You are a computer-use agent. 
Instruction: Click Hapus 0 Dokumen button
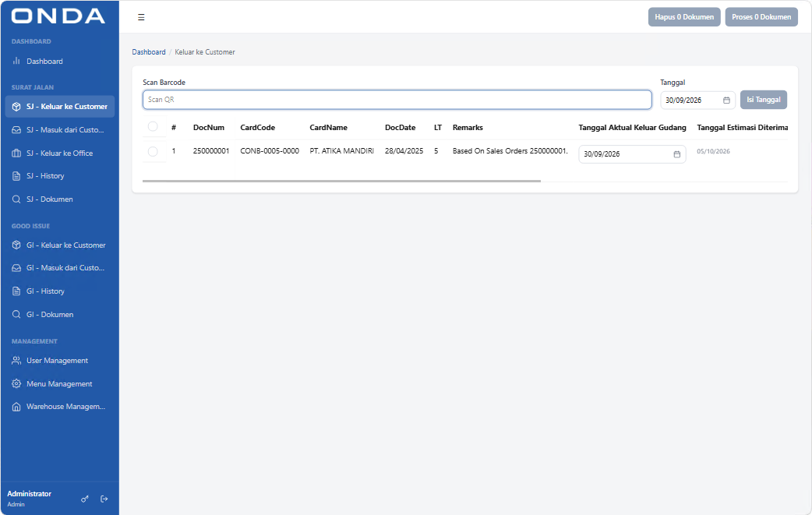(x=684, y=17)
